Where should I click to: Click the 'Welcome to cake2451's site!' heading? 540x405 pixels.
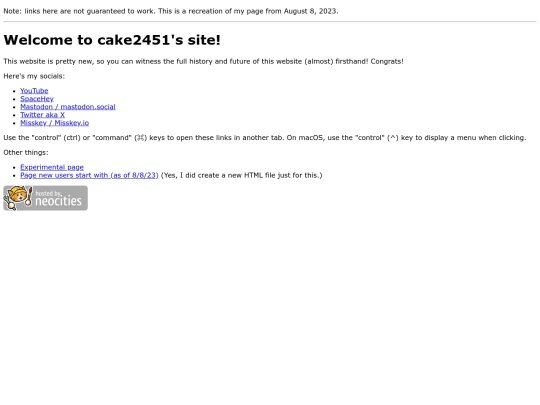click(112, 40)
